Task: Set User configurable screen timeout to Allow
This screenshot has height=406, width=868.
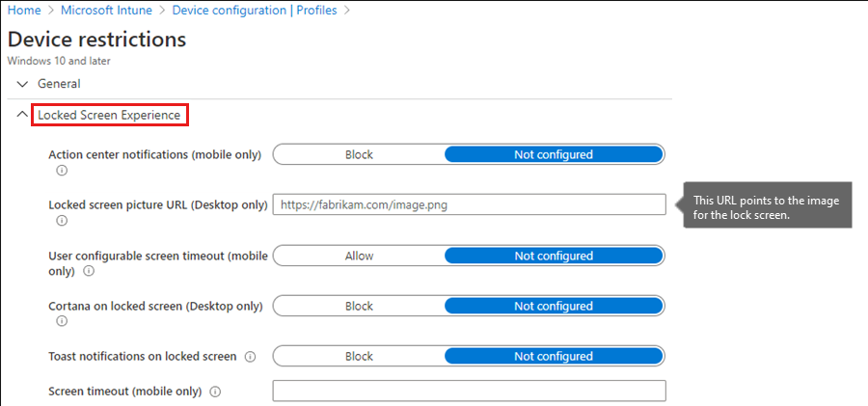Action: click(359, 257)
